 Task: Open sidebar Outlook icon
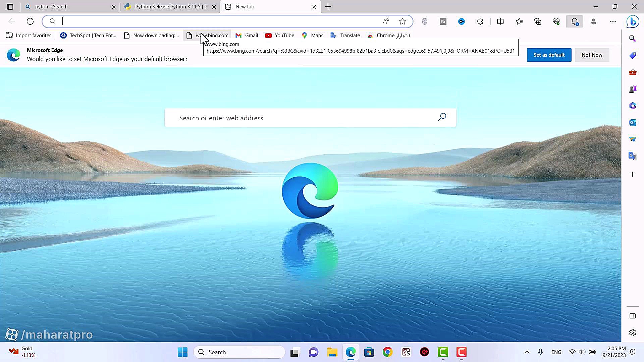[x=633, y=123]
